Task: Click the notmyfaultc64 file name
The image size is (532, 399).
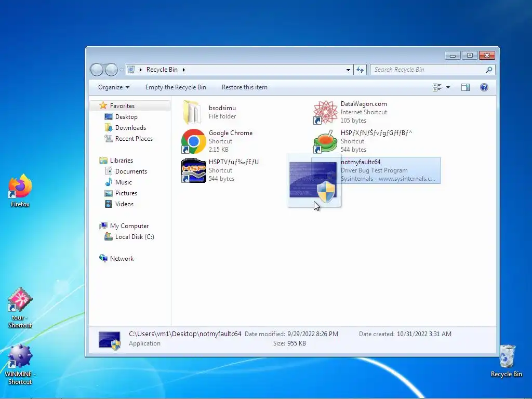Action: tap(361, 162)
